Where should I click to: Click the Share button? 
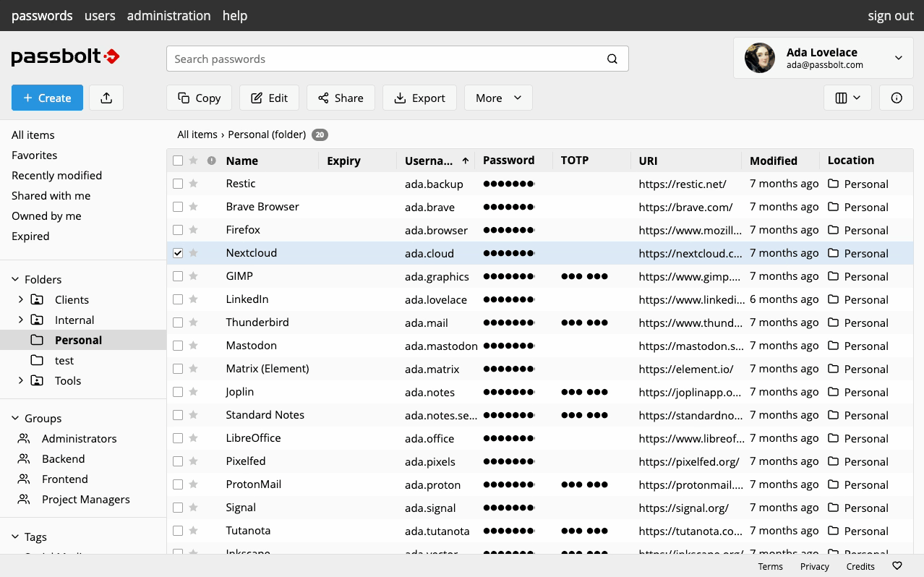(341, 98)
